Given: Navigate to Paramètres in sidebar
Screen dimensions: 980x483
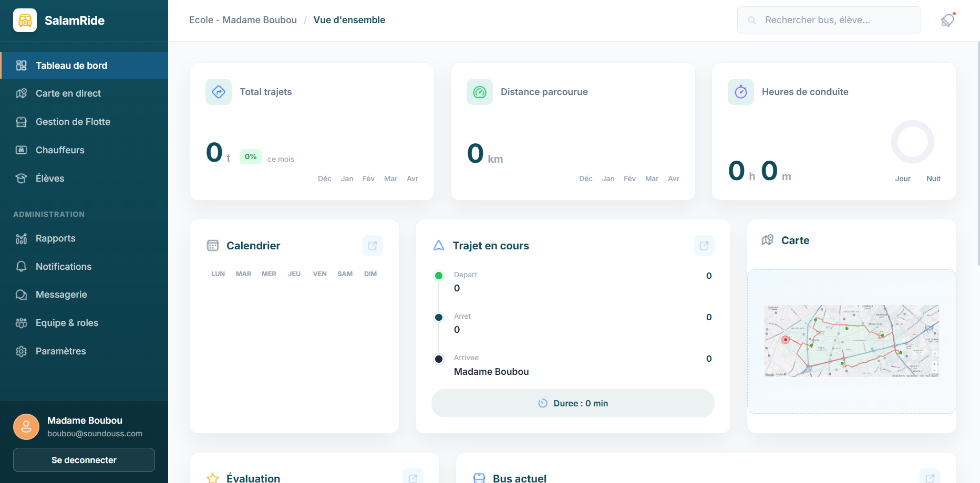Looking at the screenshot, I should point(60,351).
